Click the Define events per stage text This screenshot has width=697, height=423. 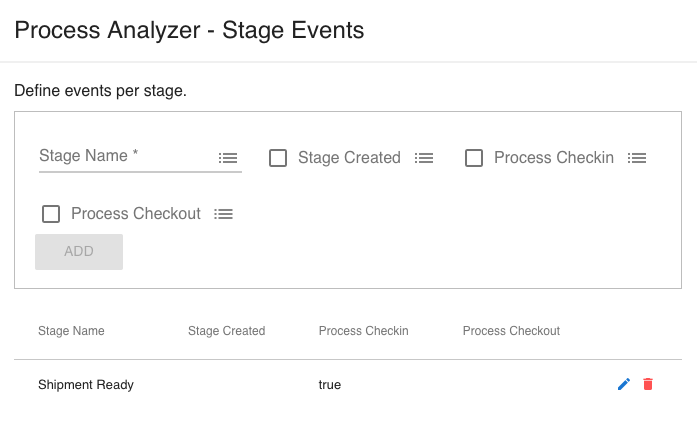[x=100, y=91]
